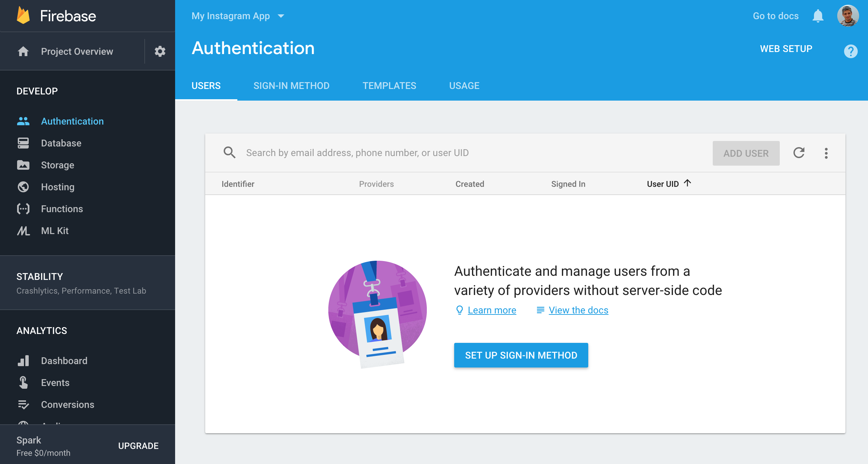This screenshot has height=464, width=868.
Task: Refresh the users list
Action: (799, 153)
